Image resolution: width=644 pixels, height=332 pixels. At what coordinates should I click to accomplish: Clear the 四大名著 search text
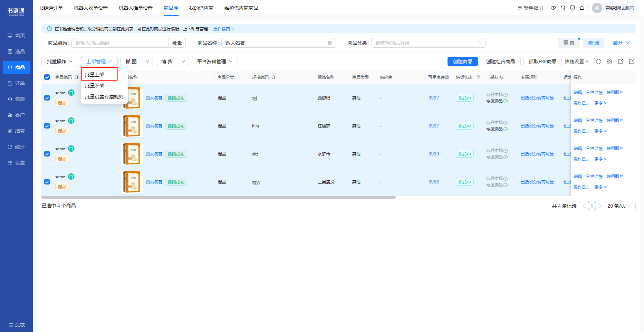(x=330, y=43)
